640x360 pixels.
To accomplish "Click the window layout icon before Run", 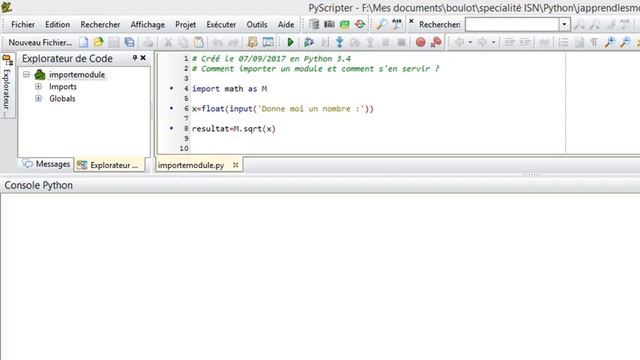I will click(268, 42).
